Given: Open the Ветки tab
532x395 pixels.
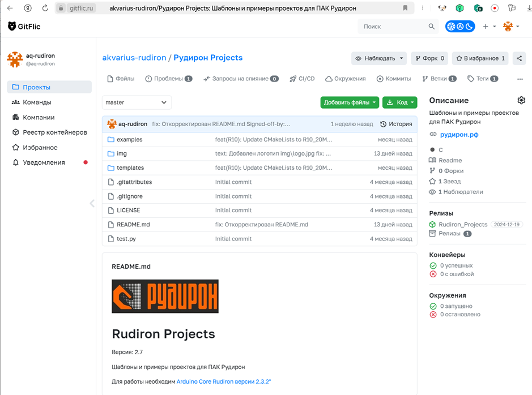Looking at the screenshot, I should (x=439, y=79).
